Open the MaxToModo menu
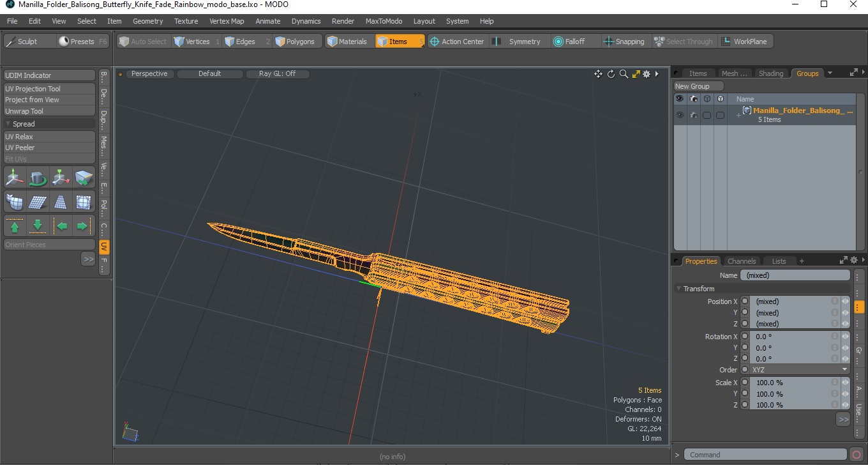Screen dimensions: 868x465 point(384,21)
